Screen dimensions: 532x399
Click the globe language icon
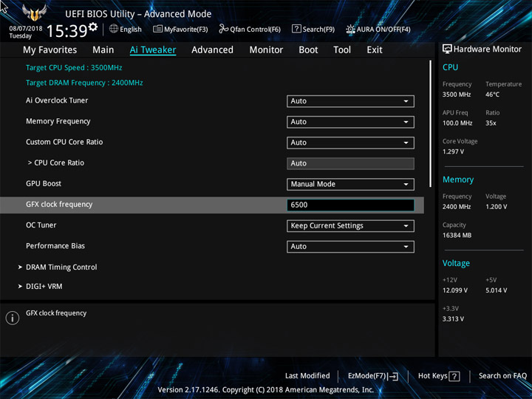click(x=114, y=29)
